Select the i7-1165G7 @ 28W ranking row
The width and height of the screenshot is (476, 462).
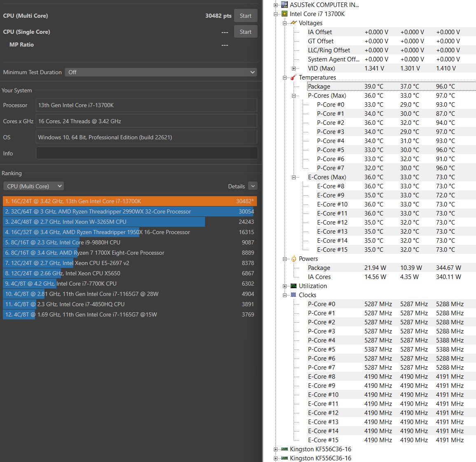130,294
